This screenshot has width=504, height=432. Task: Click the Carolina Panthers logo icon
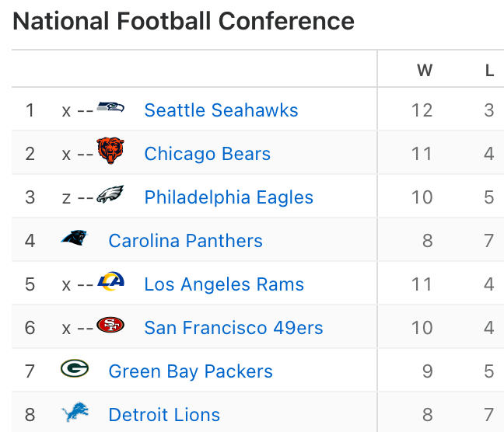[x=75, y=239]
